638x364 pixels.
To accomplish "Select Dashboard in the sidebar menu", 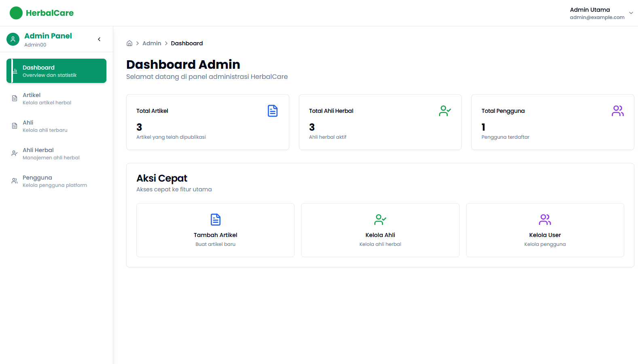I will coord(56,71).
